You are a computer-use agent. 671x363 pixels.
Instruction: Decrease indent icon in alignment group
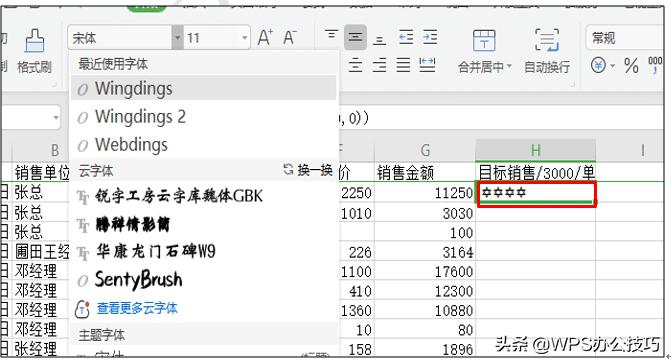(x=406, y=37)
